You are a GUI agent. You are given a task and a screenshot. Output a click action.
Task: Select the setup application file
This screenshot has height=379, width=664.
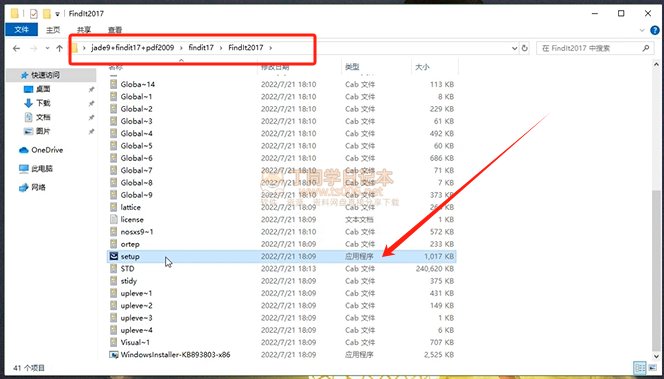[282, 256]
